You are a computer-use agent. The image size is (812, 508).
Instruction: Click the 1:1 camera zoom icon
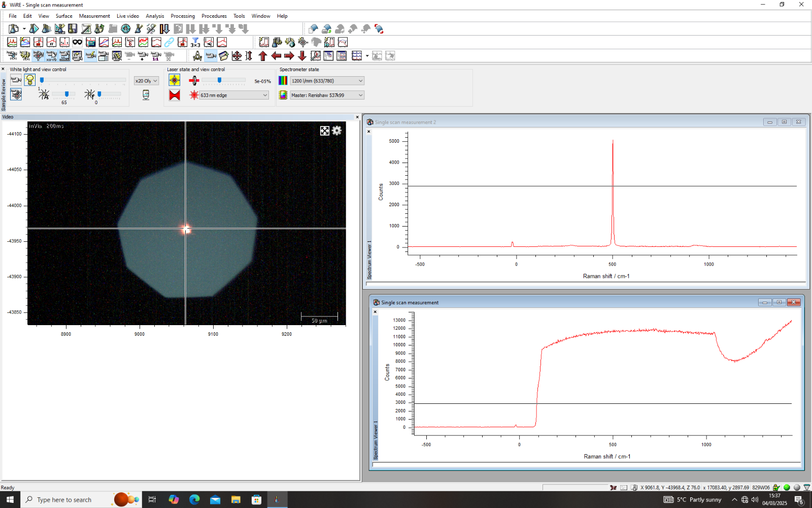156,56
